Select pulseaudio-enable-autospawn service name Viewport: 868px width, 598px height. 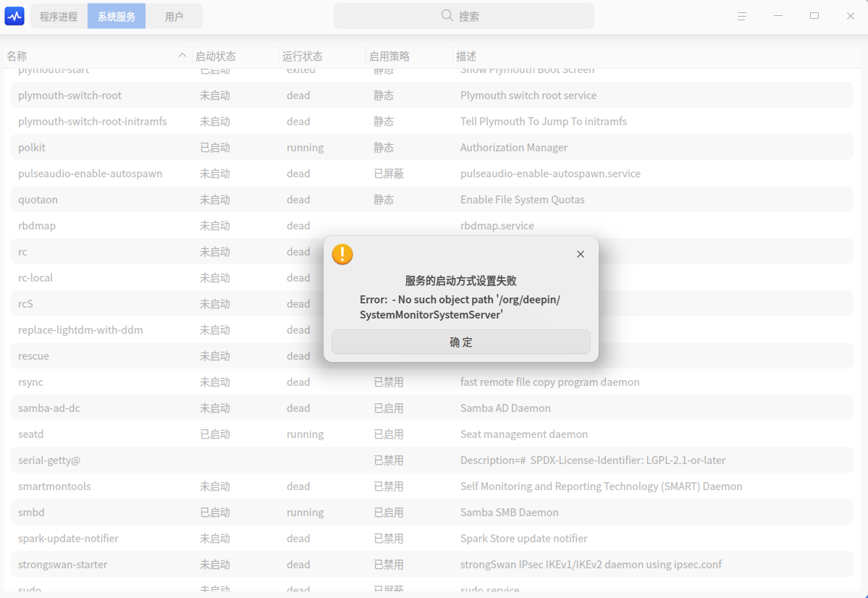(90, 173)
